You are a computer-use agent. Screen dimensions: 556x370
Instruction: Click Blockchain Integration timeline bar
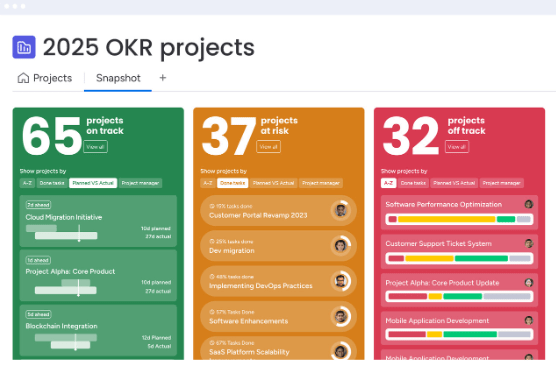66,341
